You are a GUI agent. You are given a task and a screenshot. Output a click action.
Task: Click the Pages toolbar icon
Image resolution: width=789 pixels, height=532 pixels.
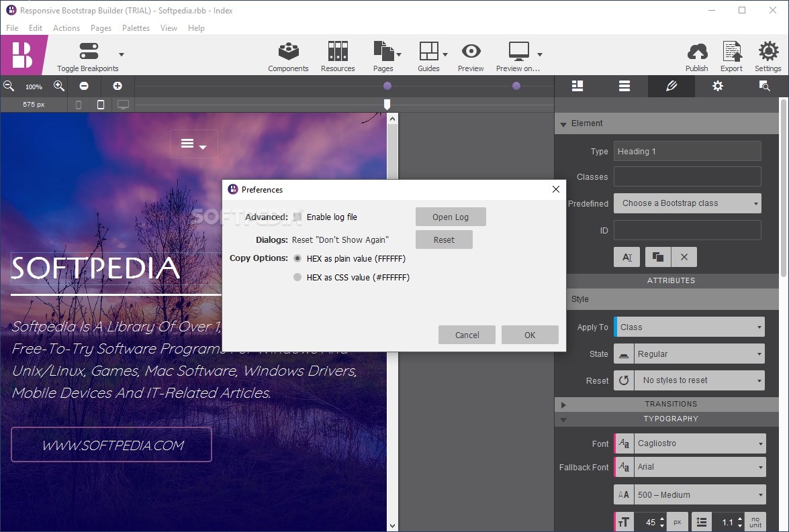click(383, 51)
